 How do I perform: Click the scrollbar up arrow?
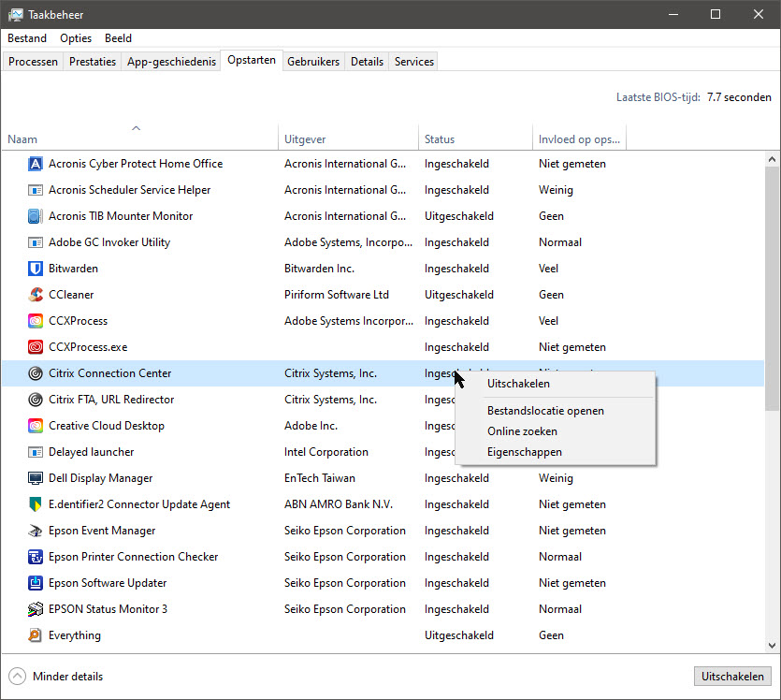click(x=772, y=159)
